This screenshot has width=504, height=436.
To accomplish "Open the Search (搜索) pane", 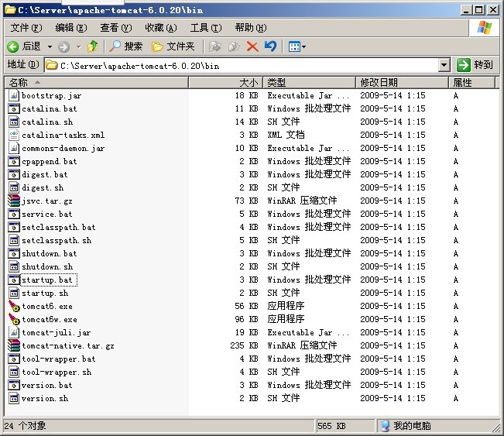I will point(126,46).
